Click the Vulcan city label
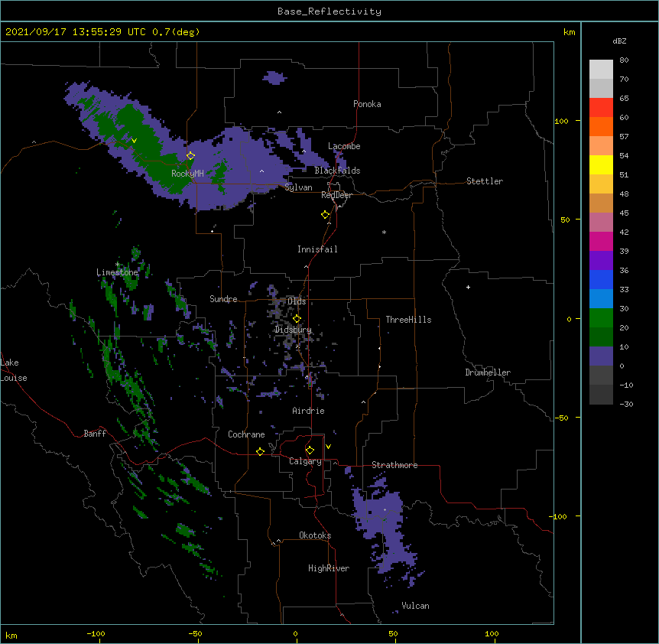The image size is (659, 644). tap(415, 606)
